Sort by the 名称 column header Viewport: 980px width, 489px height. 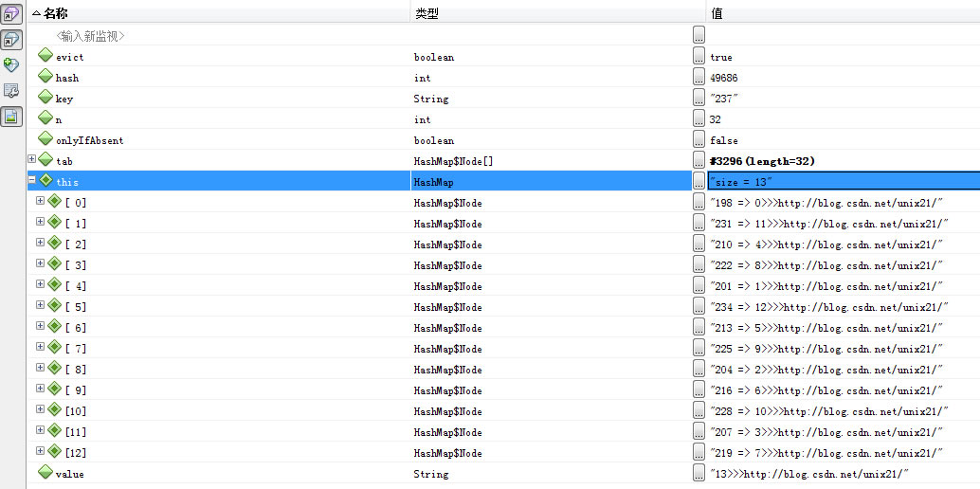click(219, 13)
